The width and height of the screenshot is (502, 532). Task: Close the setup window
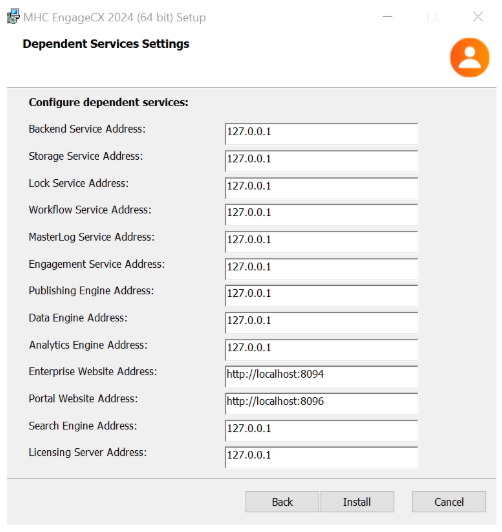click(478, 16)
